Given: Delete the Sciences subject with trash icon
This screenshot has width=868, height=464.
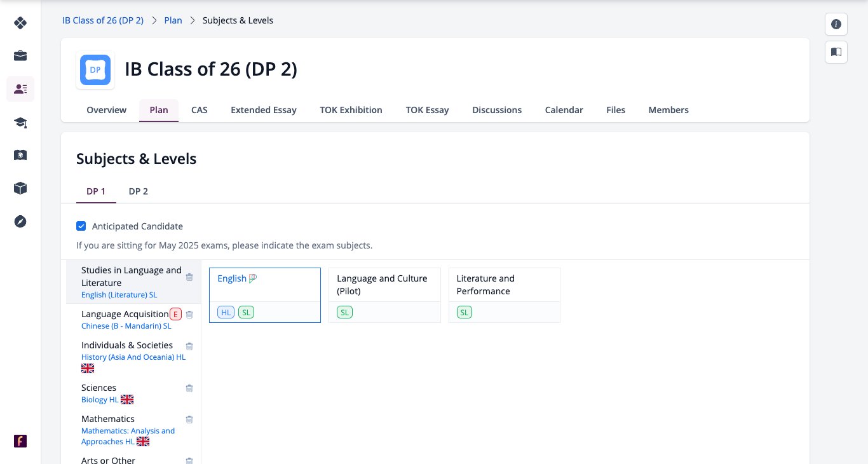Looking at the screenshot, I should tap(189, 388).
